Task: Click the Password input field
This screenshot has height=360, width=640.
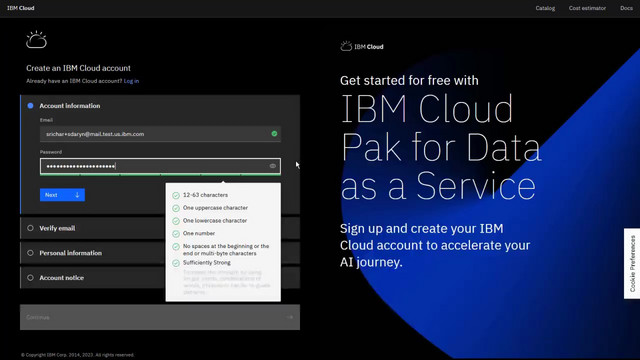Action: (160, 166)
